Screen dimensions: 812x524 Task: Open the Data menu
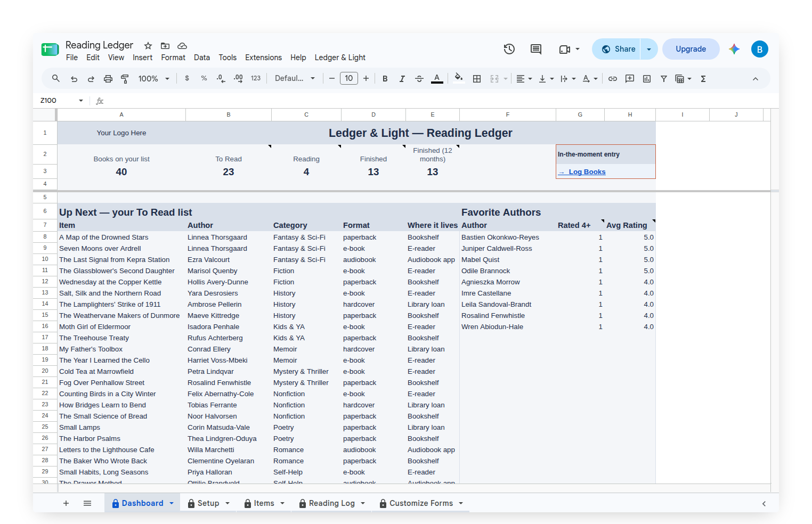click(x=202, y=58)
